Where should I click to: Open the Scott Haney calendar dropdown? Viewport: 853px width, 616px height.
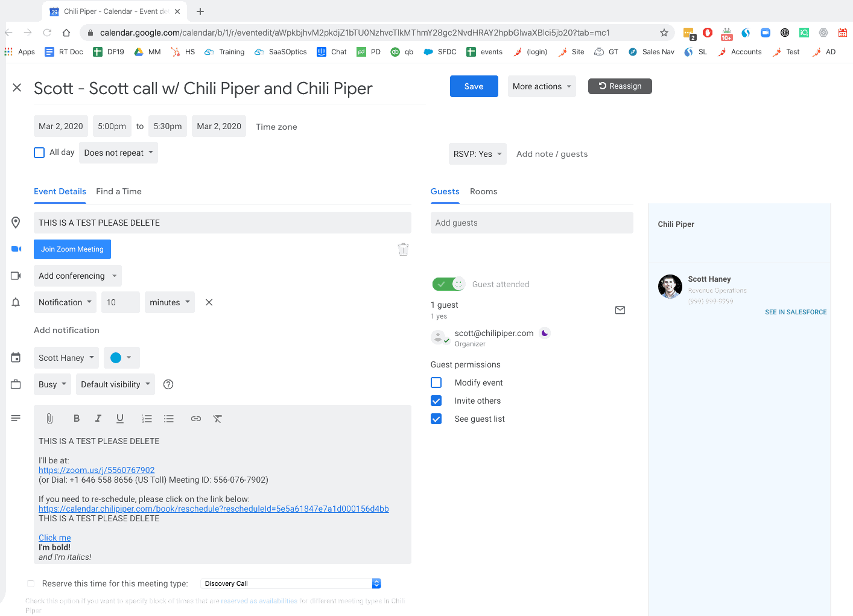click(66, 358)
